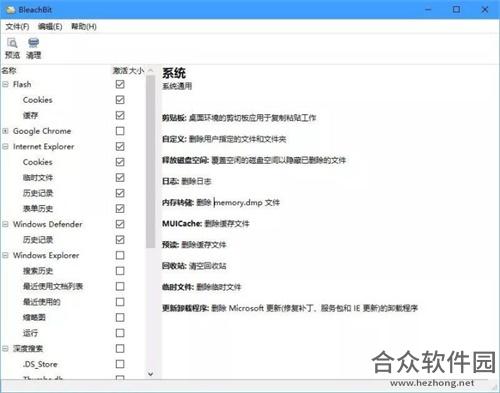Click the MUICache description line
Viewport: 500px width, 393px height.
[x=206, y=224]
